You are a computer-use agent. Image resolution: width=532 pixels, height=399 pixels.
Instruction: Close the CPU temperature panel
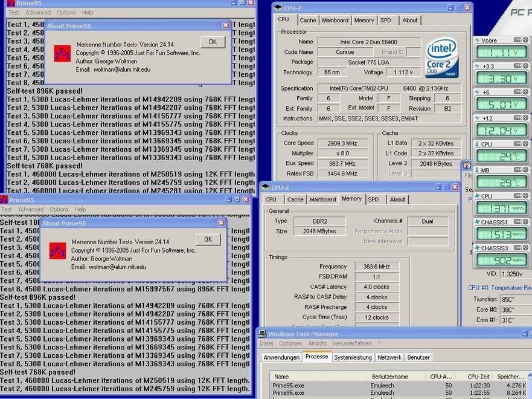click(525, 144)
